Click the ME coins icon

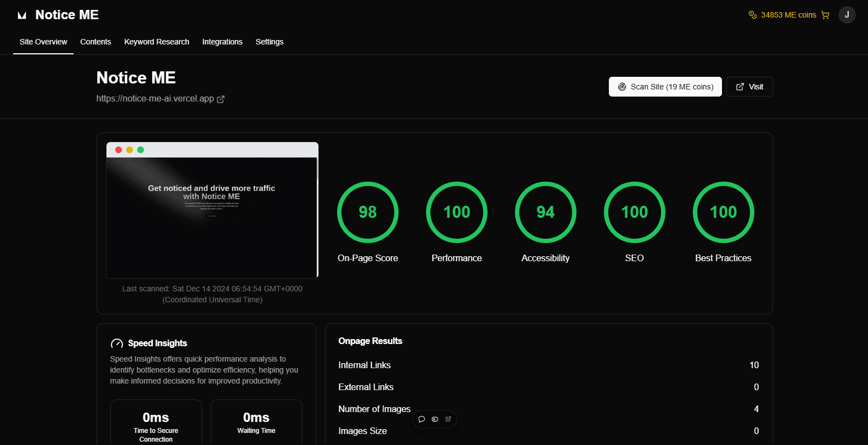753,15
